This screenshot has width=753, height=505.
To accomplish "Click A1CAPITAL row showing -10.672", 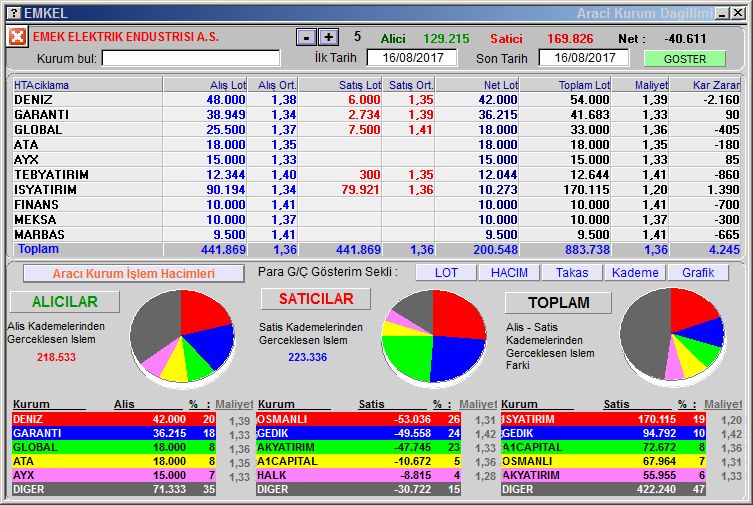I will click(x=358, y=461).
